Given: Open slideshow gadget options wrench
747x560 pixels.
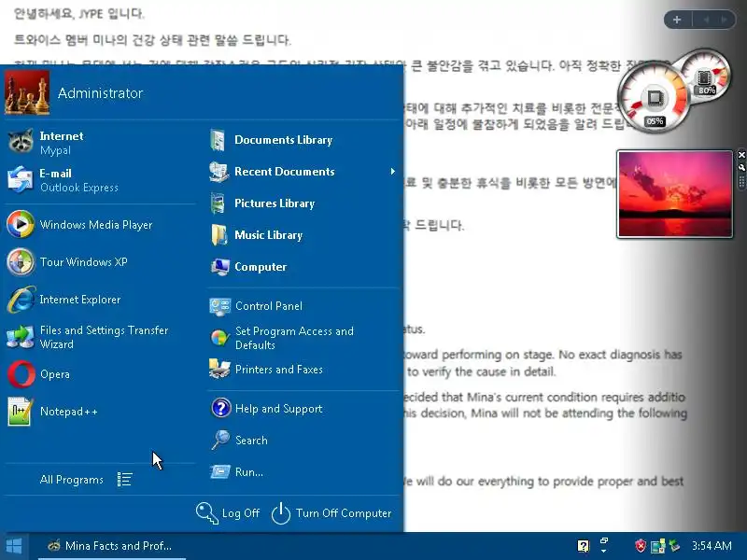Looking at the screenshot, I should (741, 168).
